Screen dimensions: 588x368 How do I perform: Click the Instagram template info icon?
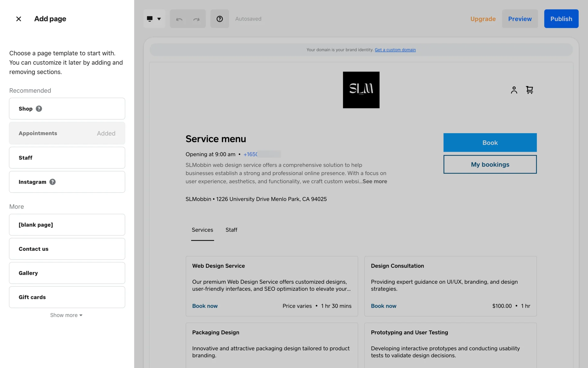pos(53,182)
